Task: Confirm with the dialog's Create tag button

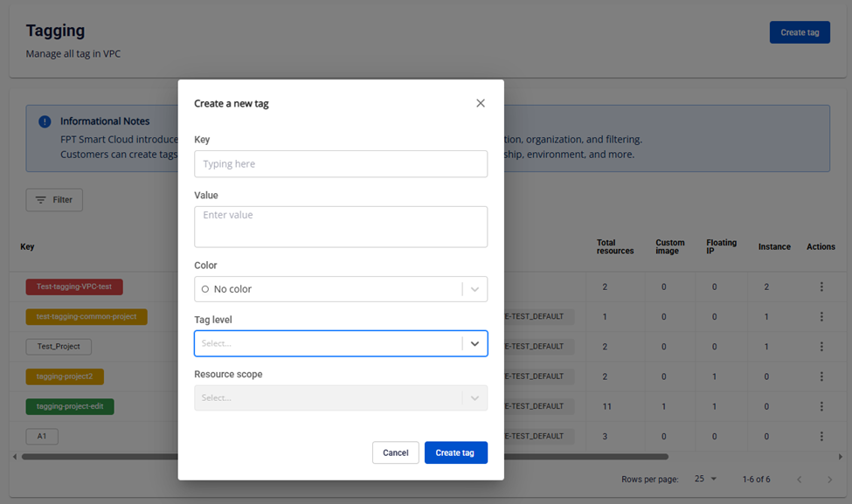Action: pyautogui.click(x=455, y=452)
